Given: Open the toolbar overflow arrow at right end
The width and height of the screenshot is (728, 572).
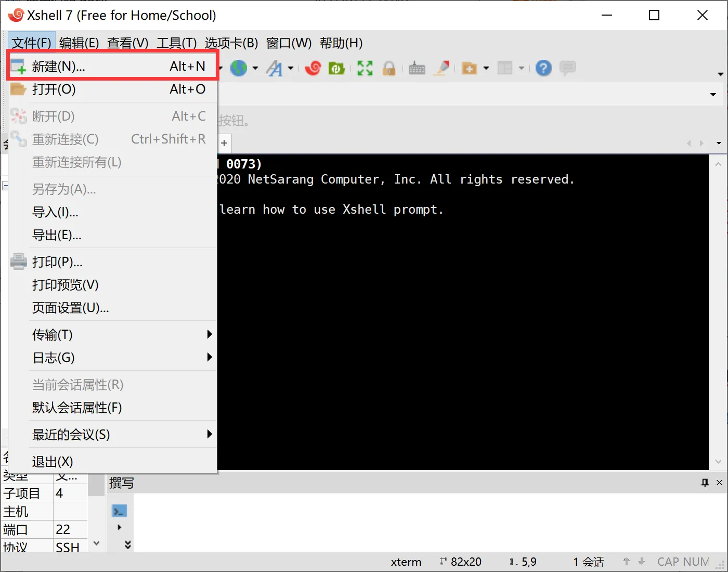Looking at the screenshot, I should coord(720,74).
